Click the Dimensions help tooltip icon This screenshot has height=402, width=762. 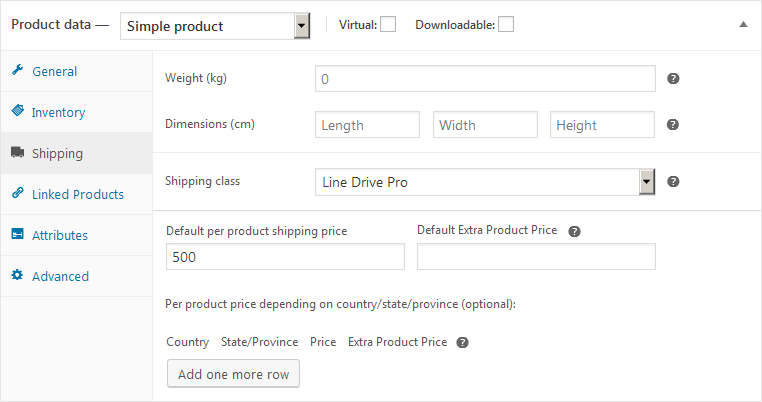click(x=673, y=125)
